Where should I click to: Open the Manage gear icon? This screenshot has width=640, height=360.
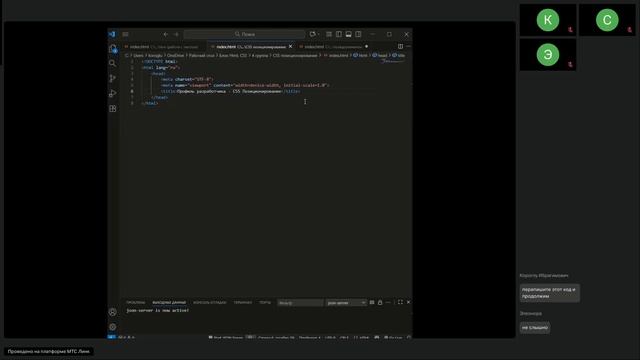[x=113, y=327]
